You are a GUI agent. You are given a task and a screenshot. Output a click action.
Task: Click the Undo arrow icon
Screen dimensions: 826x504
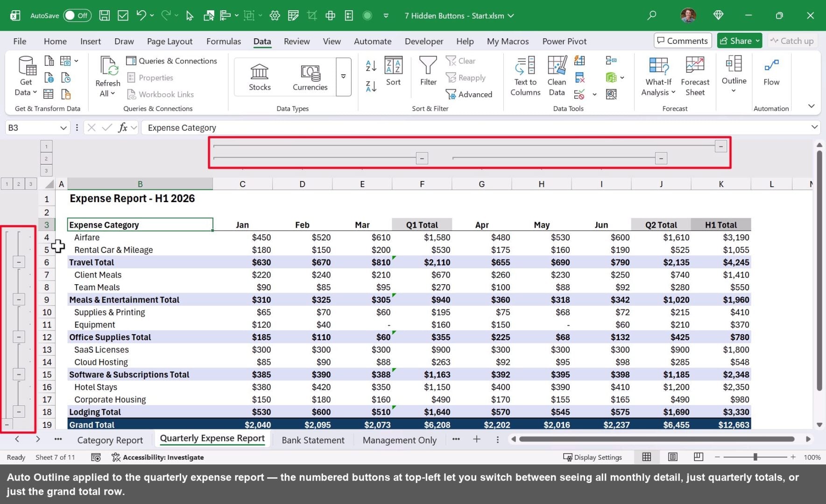coord(141,15)
